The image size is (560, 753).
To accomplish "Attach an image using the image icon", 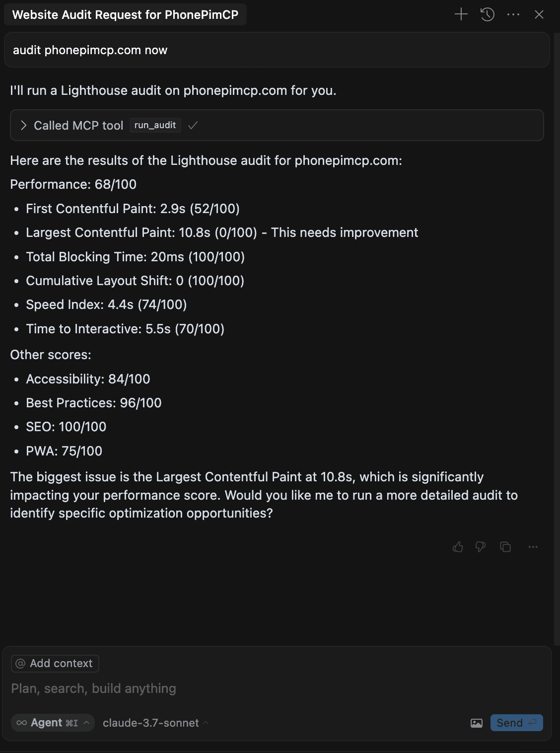I will (477, 723).
